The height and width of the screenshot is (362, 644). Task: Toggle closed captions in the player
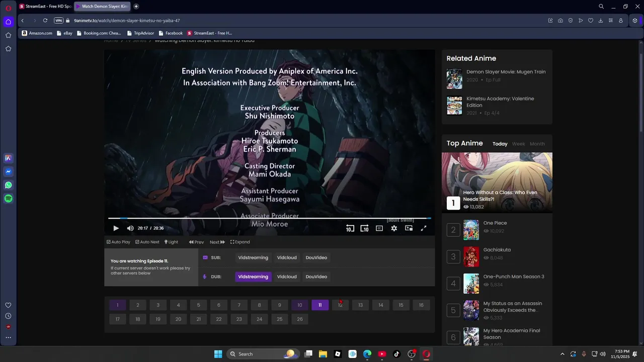(379, 228)
